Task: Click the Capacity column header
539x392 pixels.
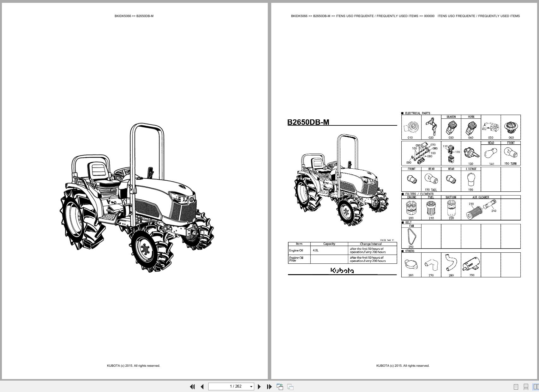Action: pyautogui.click(x=329, y=244)
